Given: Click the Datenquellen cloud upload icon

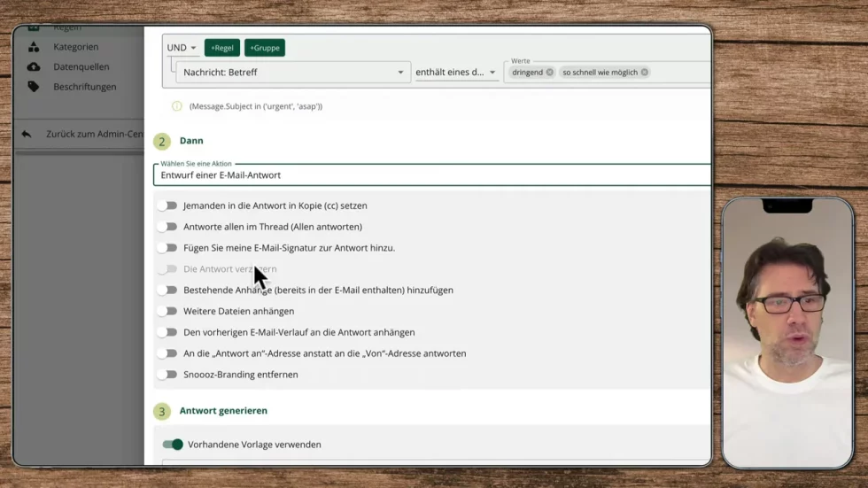Looking at the screenshot, I should (34, 66).
